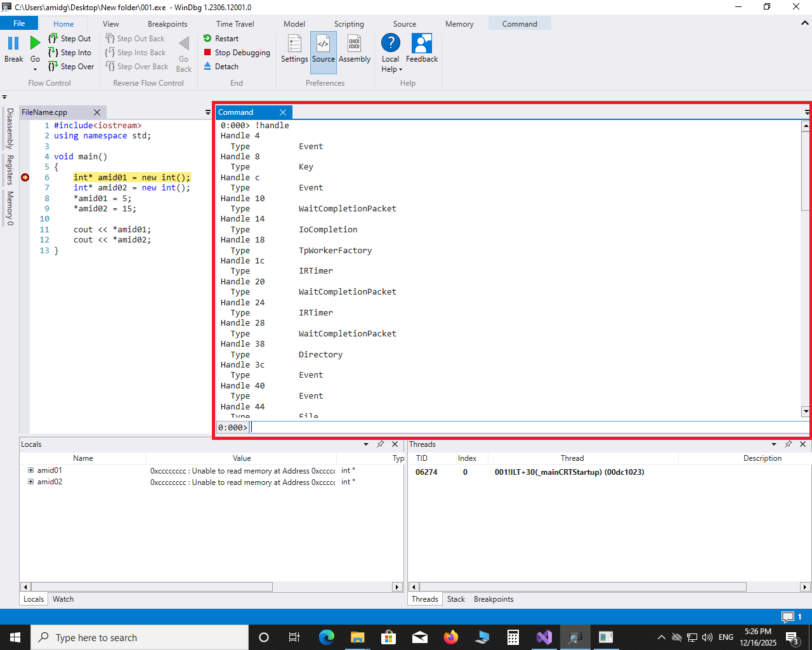Open the Feedback icon
The height and width of the screenshot is (650, 812).
pyautogui.click(x=422, y=44)
